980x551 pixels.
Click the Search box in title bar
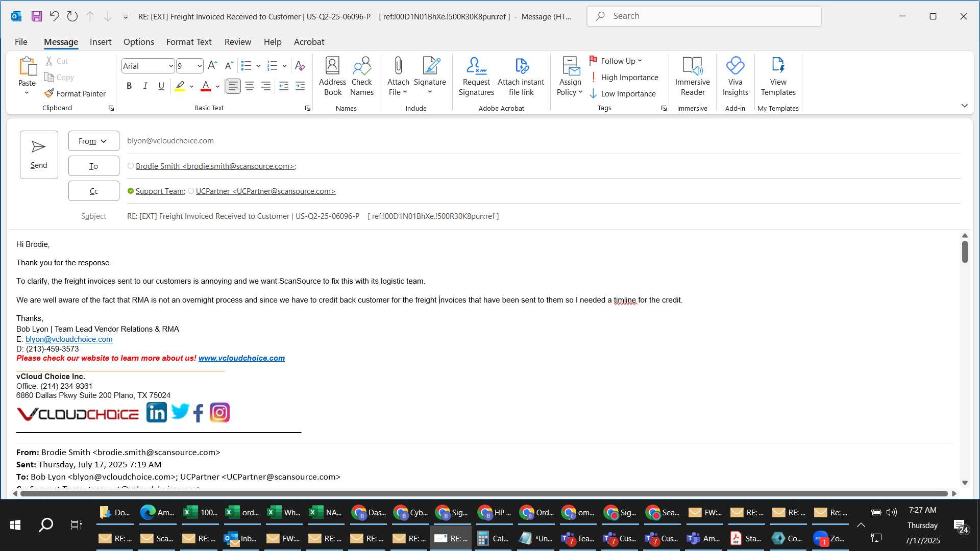tap(704, 16)
